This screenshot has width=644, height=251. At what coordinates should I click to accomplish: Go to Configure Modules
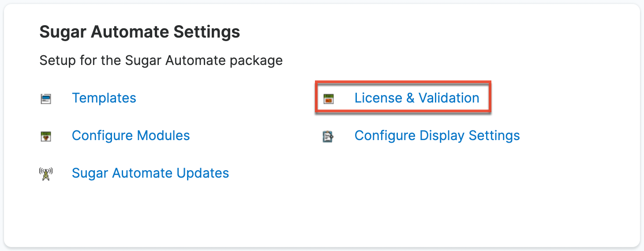tap(131, 136)
